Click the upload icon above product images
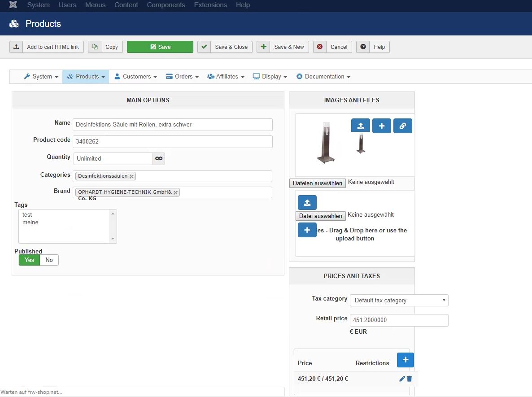Image resolution: width=532 pixels, height=397 pixels. 361,126
